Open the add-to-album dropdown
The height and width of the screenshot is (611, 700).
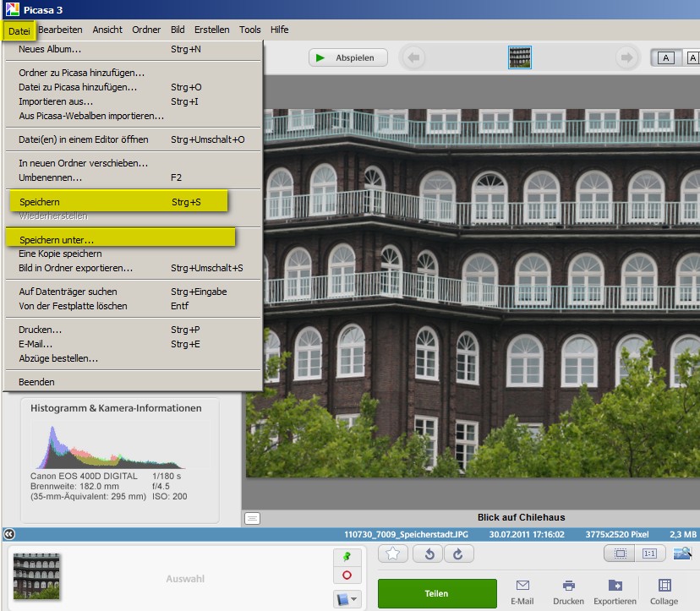coord(347,599)
